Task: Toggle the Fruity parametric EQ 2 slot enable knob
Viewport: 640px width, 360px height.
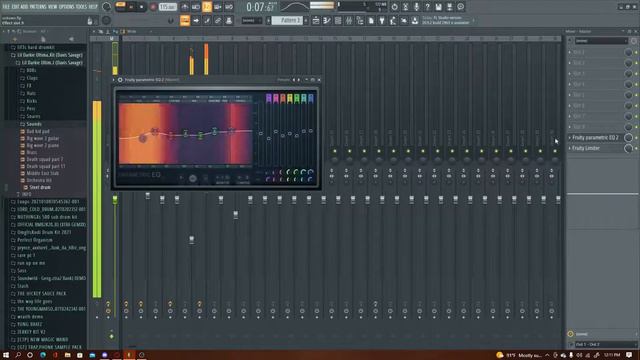Action: pyautogui.click(x=628, y=138)
